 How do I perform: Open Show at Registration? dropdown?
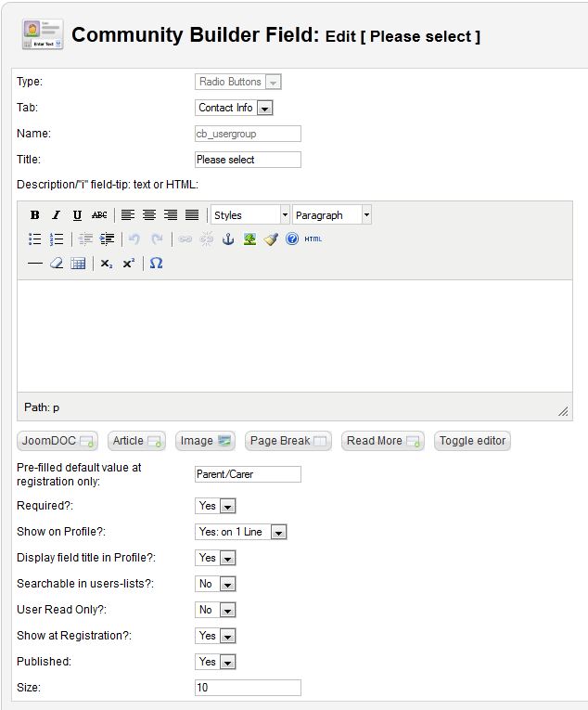tap(215, 636)
